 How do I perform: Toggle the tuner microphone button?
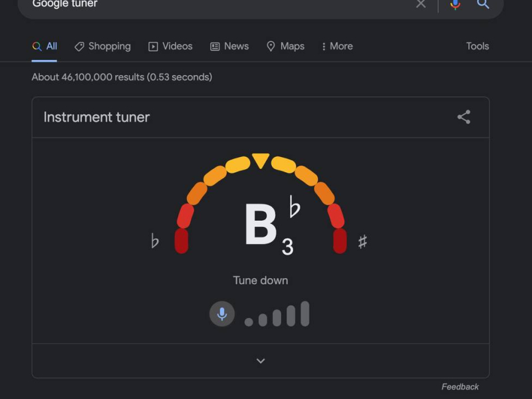tap(222, 314)
